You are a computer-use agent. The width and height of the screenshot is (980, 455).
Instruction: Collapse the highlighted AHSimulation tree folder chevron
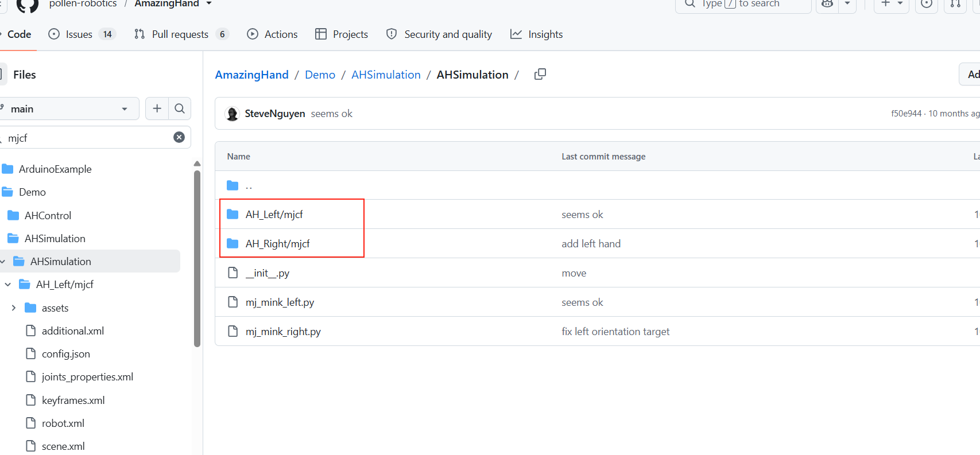pyautogui.click(x=3, y=262)
